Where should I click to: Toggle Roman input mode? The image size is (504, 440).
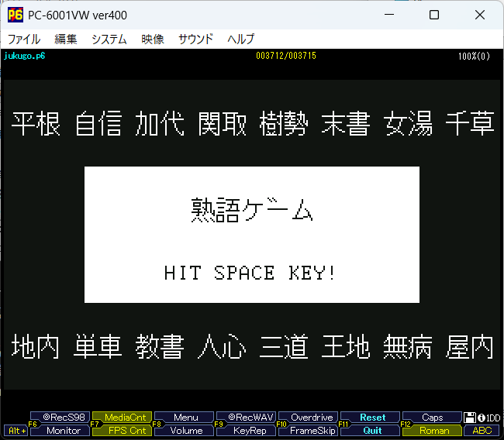click(433, 431)
